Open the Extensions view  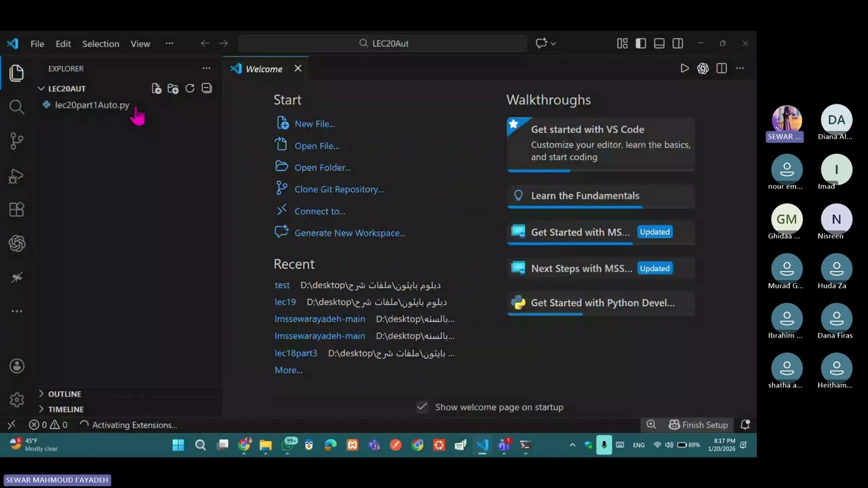click(x=17, y=209)
